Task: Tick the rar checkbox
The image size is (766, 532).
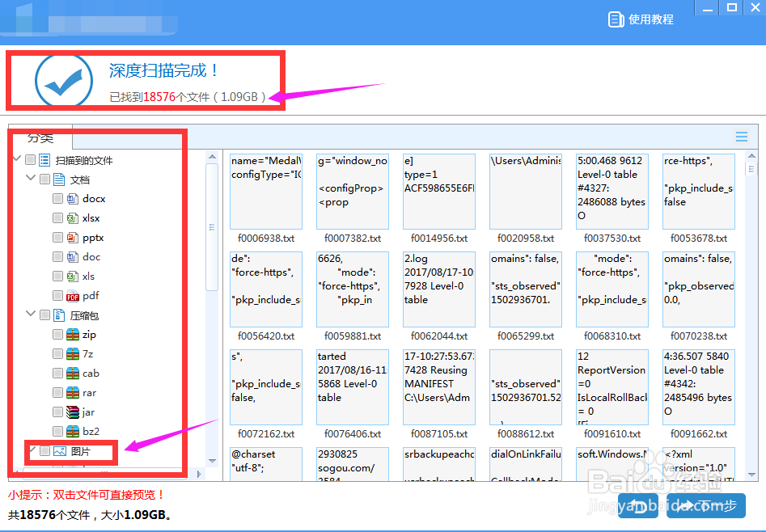Action: (57, 392)
